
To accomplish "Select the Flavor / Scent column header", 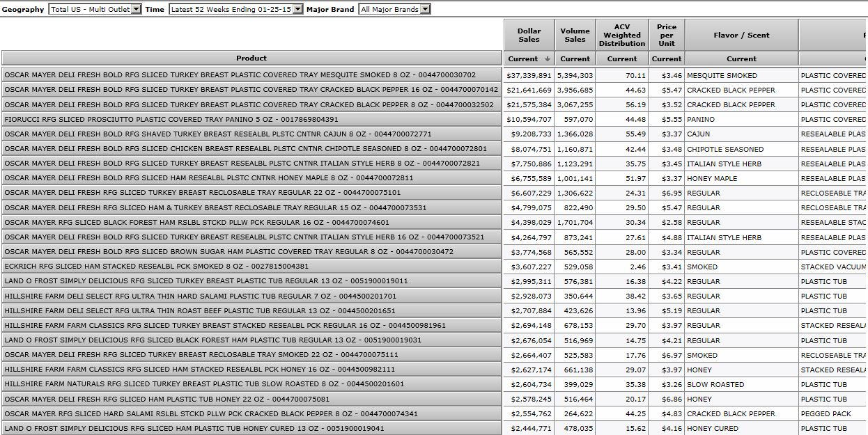I will click(x=741, y=35).
